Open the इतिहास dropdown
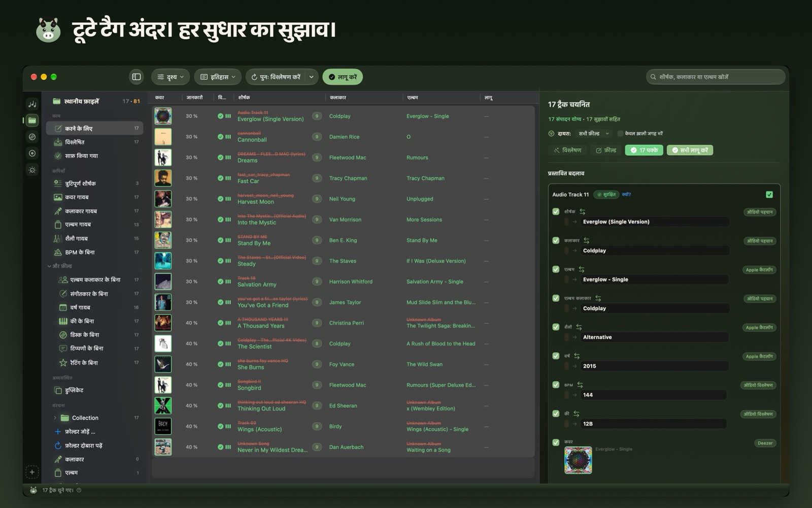Viewport: 812px width, 508px height. [x=218, y=77]
